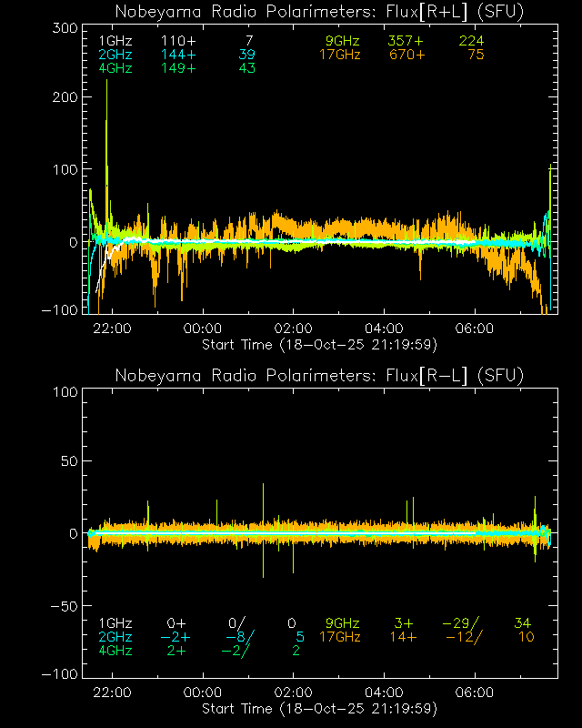This screenshot has width=582, height=728.
Task: Select the 1GHz legend label in Flux[R+L] plot
Action: pyautogui.click(x=115, y=42)
